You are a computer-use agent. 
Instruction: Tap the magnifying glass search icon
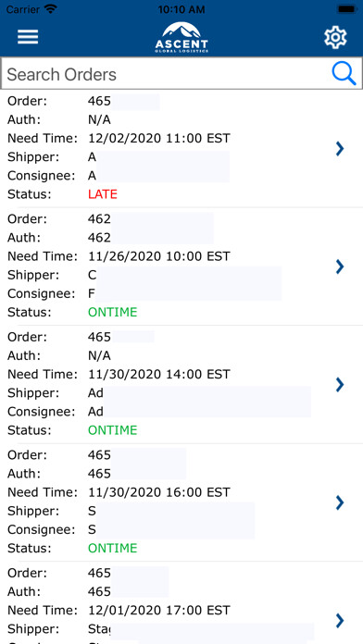(x=344, y=74)
